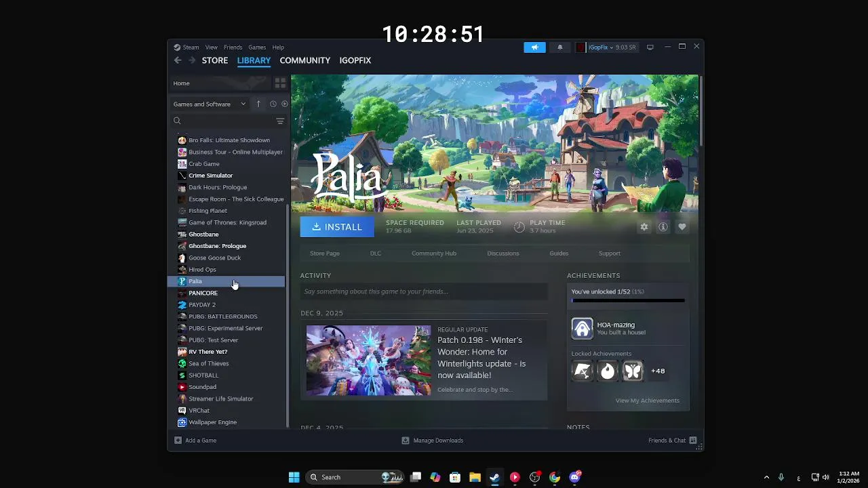Screen dimensions: 868x488
Task: Open the Community Hub link
Action: (x=434, y=253)
